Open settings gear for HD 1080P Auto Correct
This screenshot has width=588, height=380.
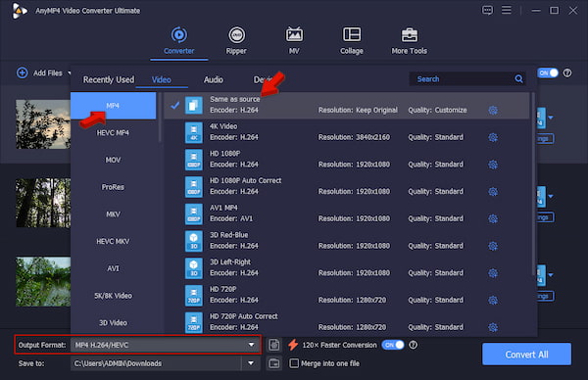493,192
